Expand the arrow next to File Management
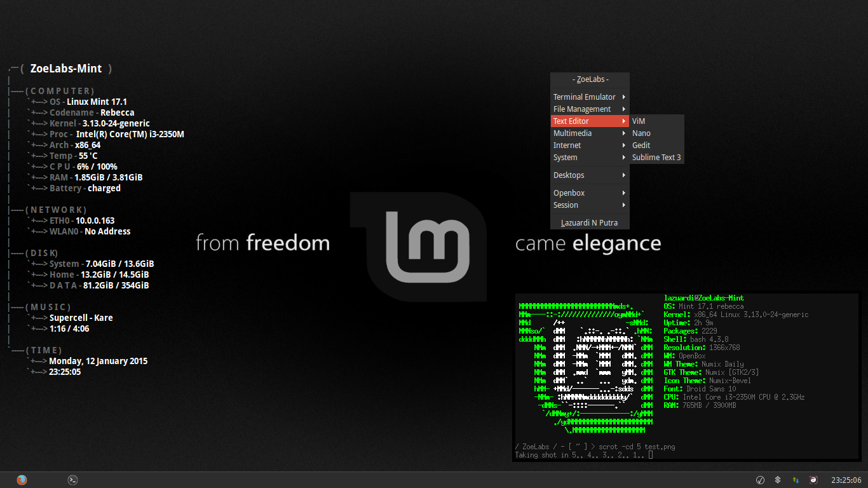Screen dimensions: 868x488 coord(624,109)
